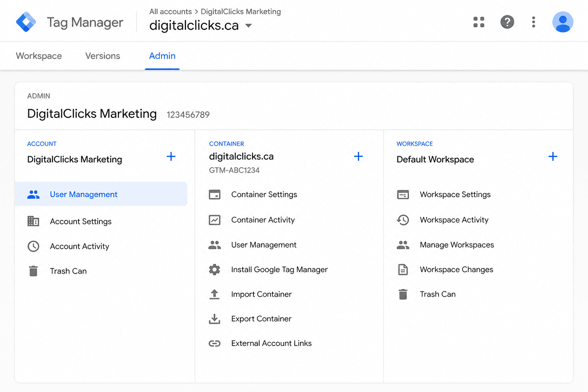This screenshot has width=588, height=392.
Task: Click the Container Settings icon
Action: coord(214,194)
